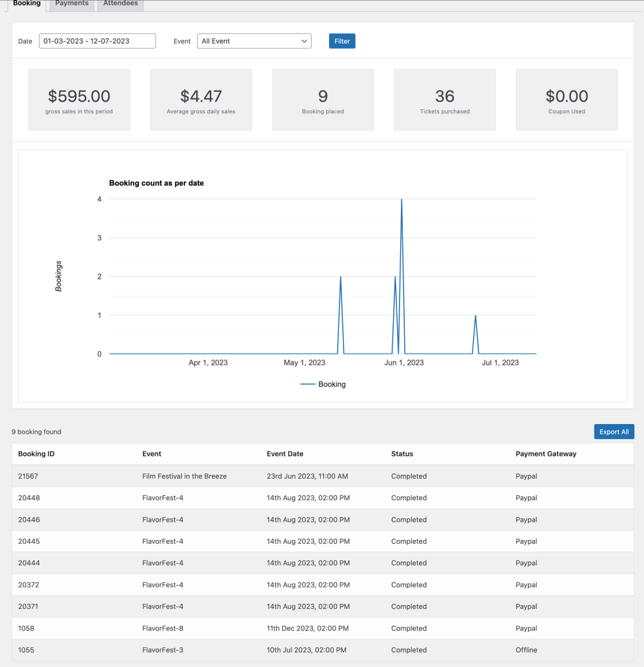The height and width of the screenshot is (667, 644).
Task: Expand the All Event dropdown
Action: [254, 41]
